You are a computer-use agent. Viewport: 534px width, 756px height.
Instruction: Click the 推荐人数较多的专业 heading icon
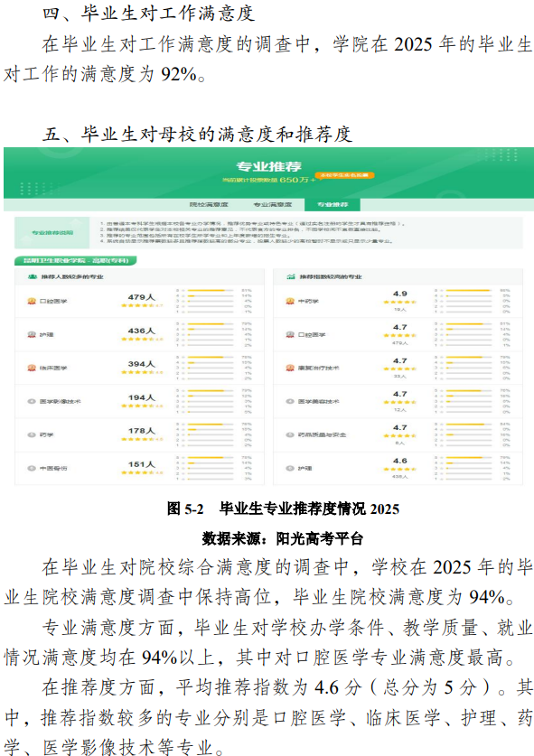[x=33, y=276]
